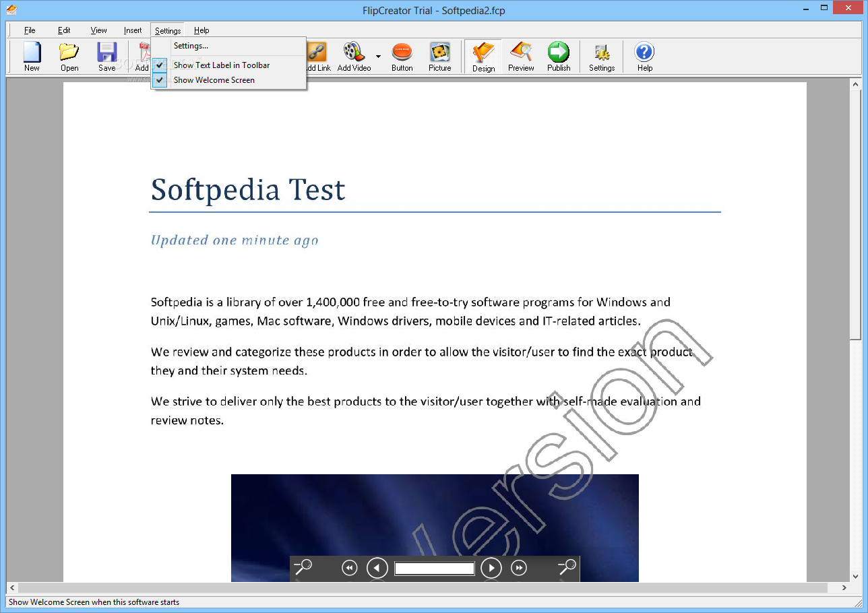Image resolution: width=868 pixels, height=613 pixels.
Task: Click the vertical scrollbar thumb
Action: pos(856,215)
